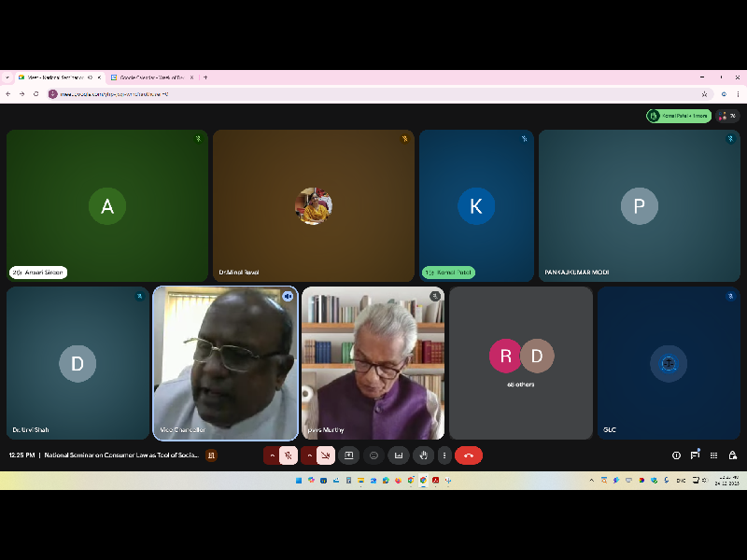This screenshot has width=747, height=560.
Task: Click the Komal Patel raised-hand notification pill
Action: point(679,116)
